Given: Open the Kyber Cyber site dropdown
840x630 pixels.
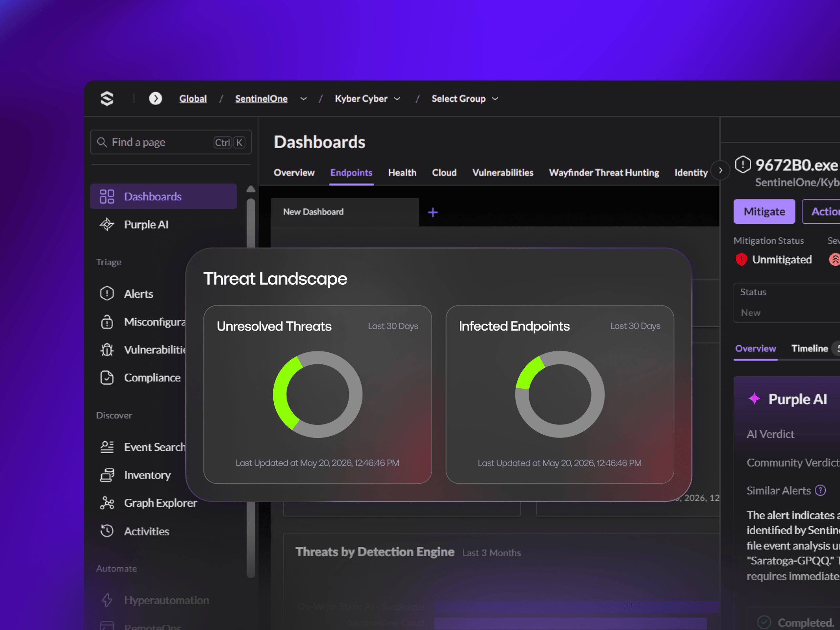Looking at the screenshot, I should point(367,99).
